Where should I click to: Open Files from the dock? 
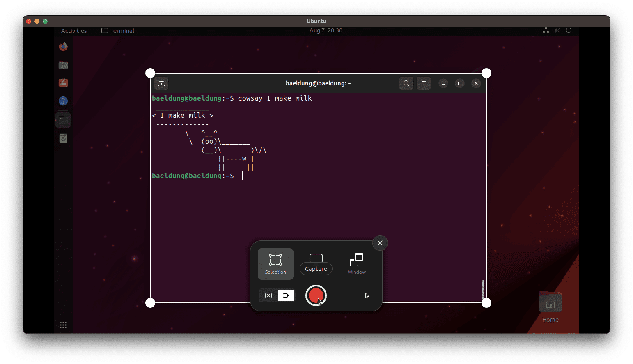pos(63,65)
